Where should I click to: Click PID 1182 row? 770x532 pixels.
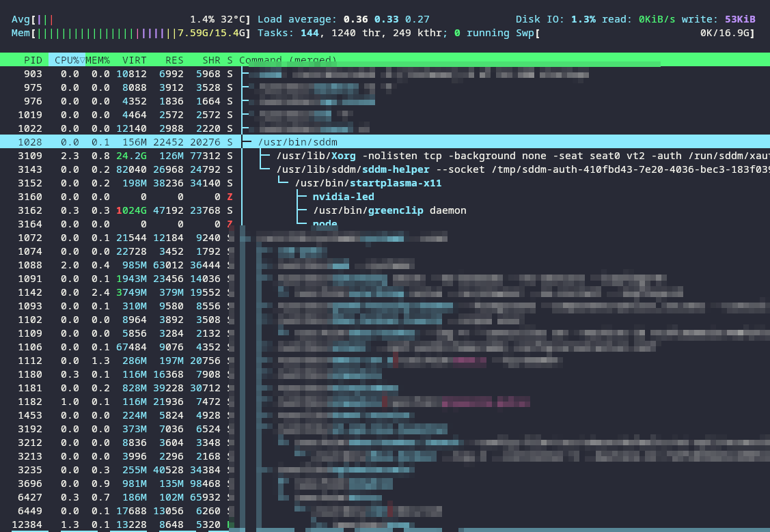[x=385, y=402]
